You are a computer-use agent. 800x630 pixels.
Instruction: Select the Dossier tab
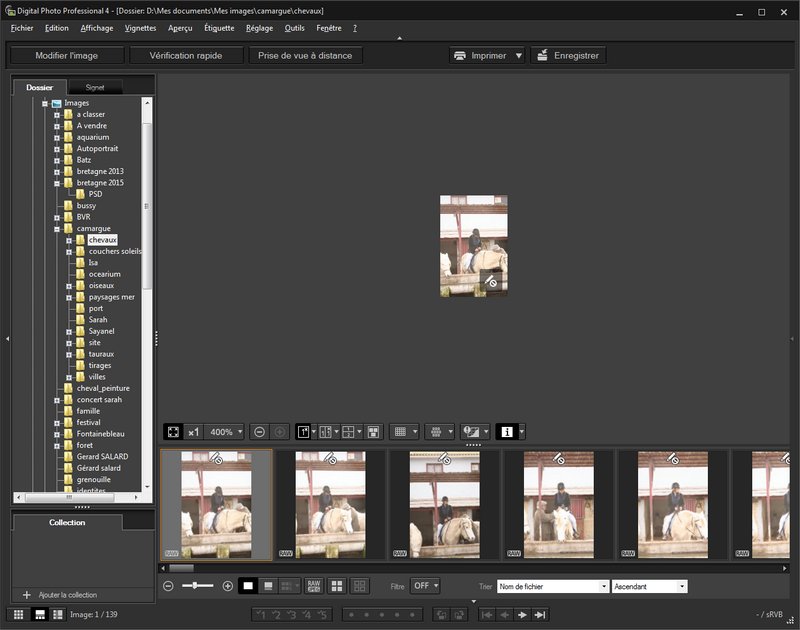pyautogui.click(x=40, y=87)
